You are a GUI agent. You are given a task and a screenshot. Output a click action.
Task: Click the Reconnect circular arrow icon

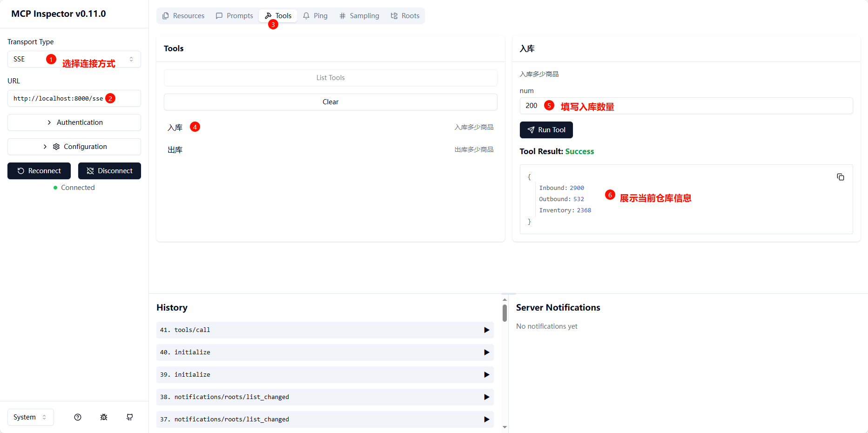[21, 171]
